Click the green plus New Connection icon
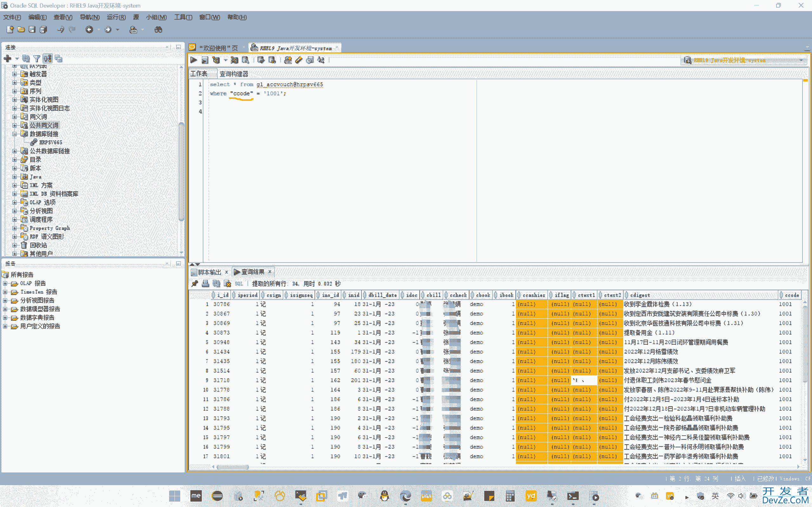 point(7,59)
